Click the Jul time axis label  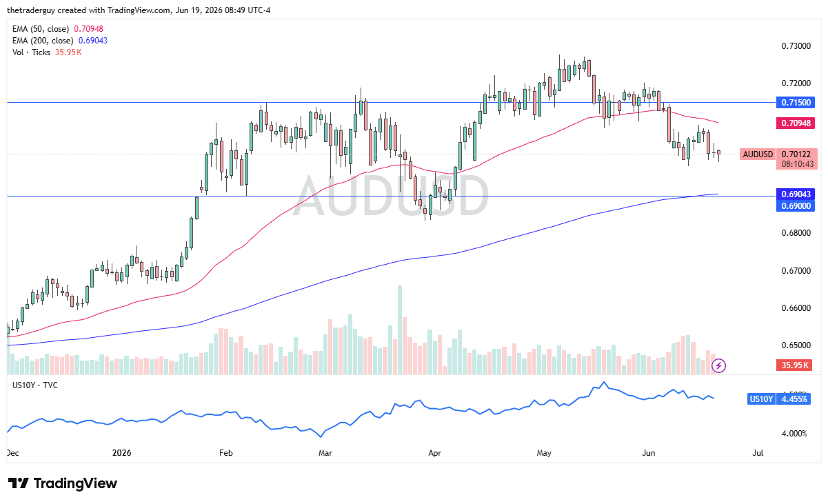coord(758,453)
